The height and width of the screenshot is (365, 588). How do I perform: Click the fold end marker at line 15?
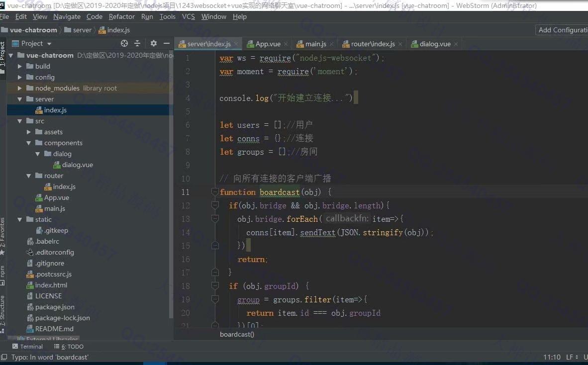click(x=215, y=246)
